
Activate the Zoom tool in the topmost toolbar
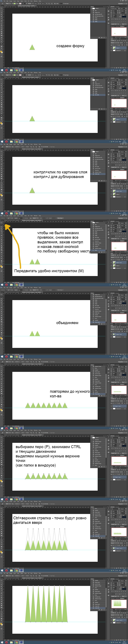click(2, 48)
